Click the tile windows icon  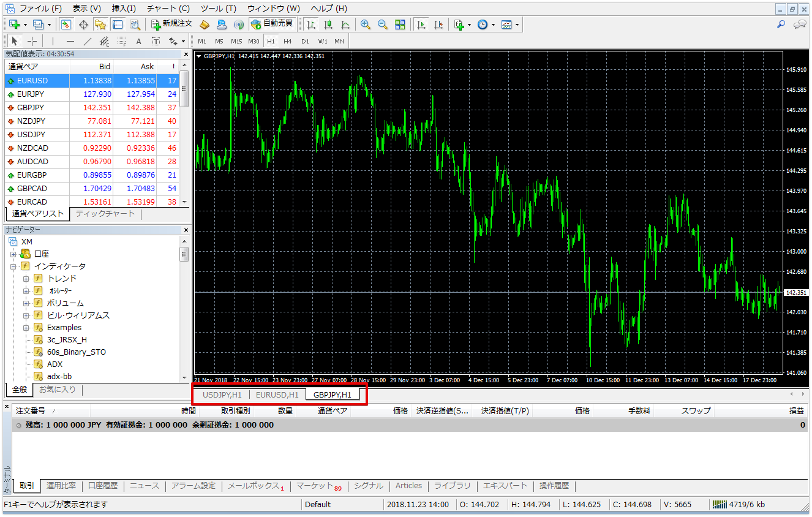click(401, 25)
